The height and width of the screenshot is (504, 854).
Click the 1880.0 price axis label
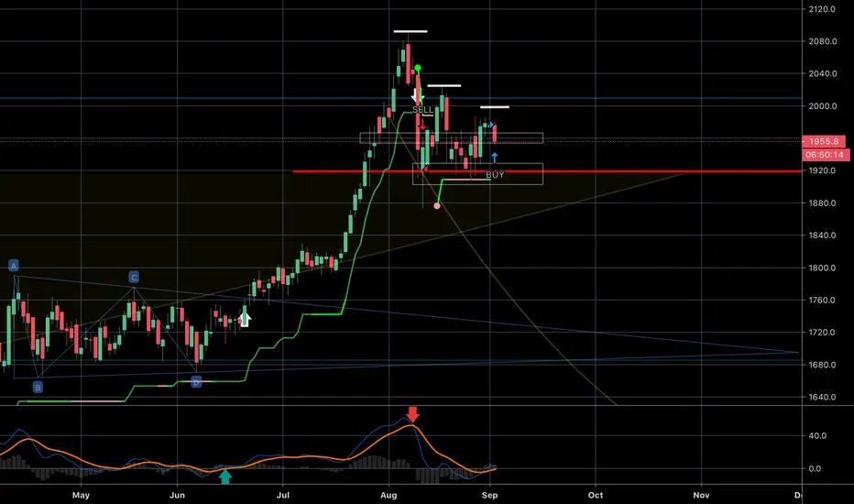(x=823, y=203)
